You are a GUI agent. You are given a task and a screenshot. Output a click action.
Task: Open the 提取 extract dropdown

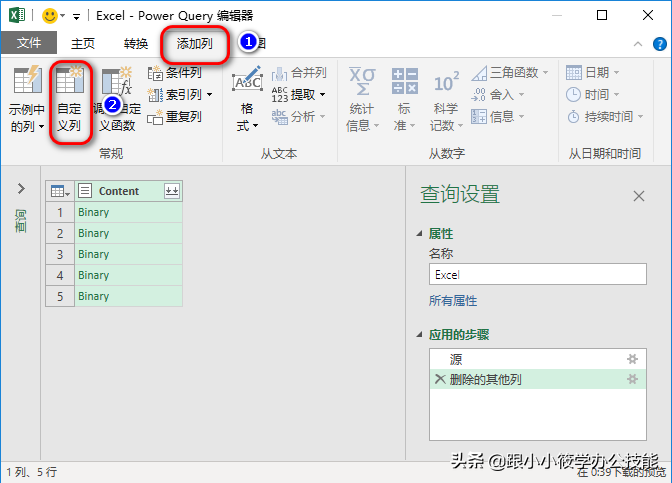point(322,95)
